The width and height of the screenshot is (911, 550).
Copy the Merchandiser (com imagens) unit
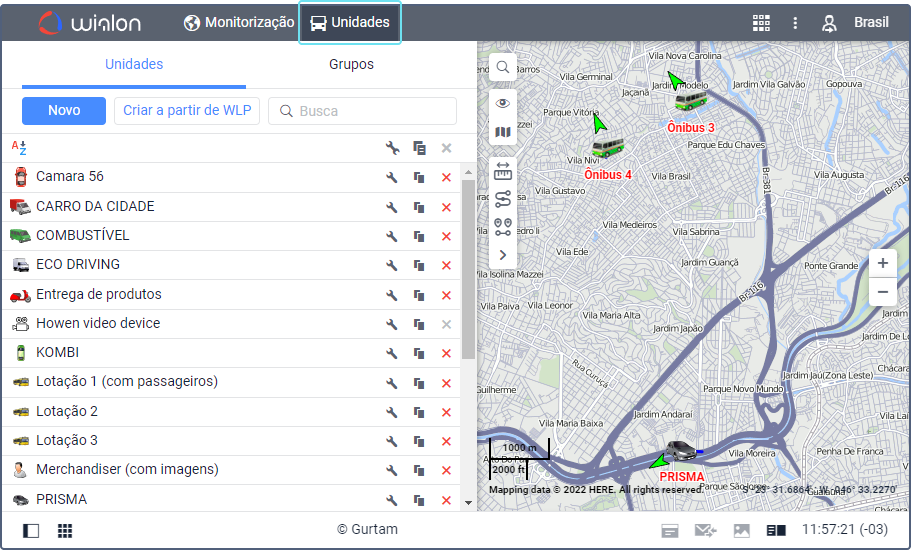pyautogui.click(x=419, y=470)
